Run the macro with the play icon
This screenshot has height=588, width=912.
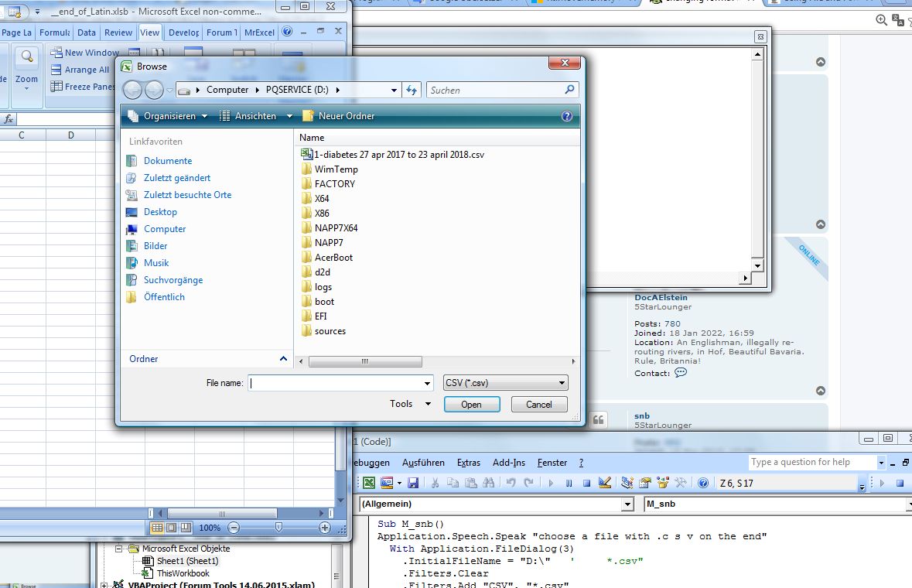click(550, 483)
